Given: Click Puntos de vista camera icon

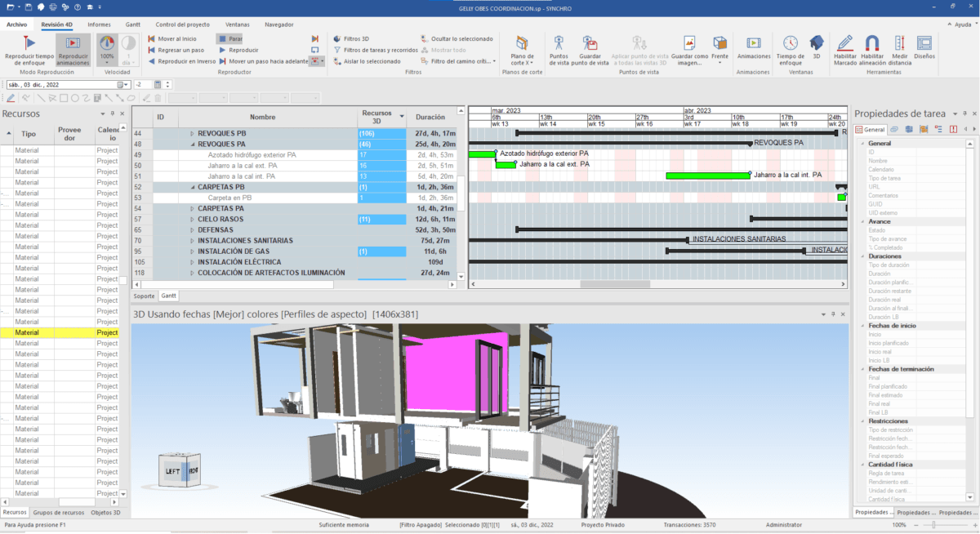Looking at the screenshot, I should 559,43.
